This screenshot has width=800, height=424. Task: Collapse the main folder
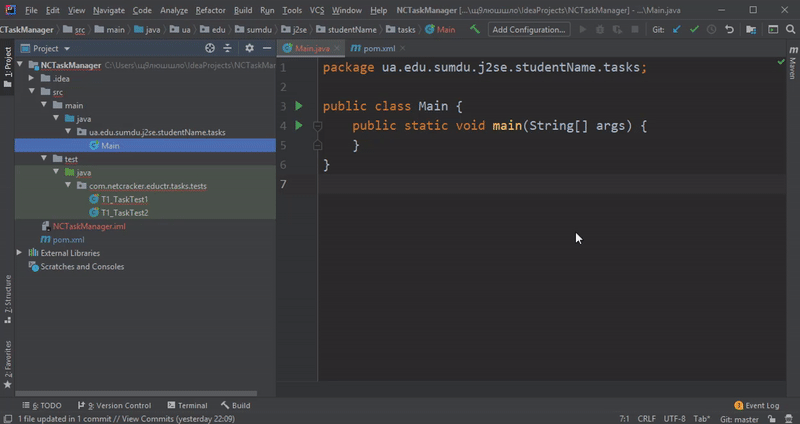click(44, 105)
